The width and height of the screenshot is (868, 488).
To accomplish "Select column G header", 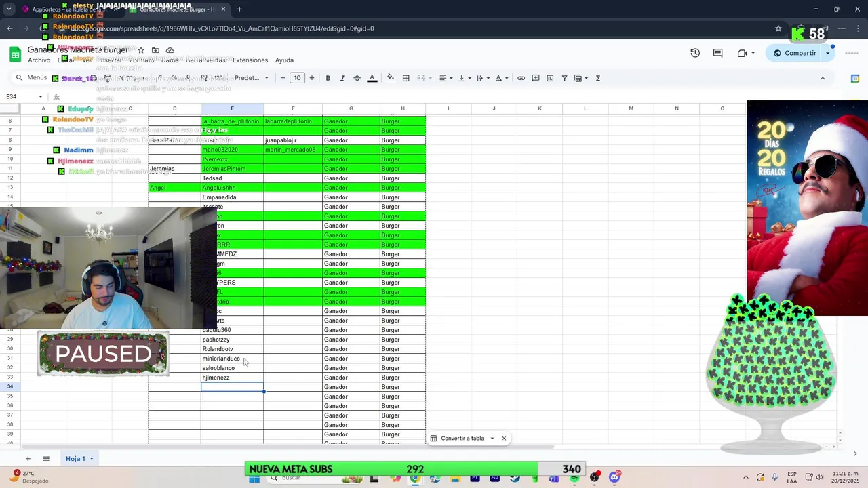I will point(351,108).
